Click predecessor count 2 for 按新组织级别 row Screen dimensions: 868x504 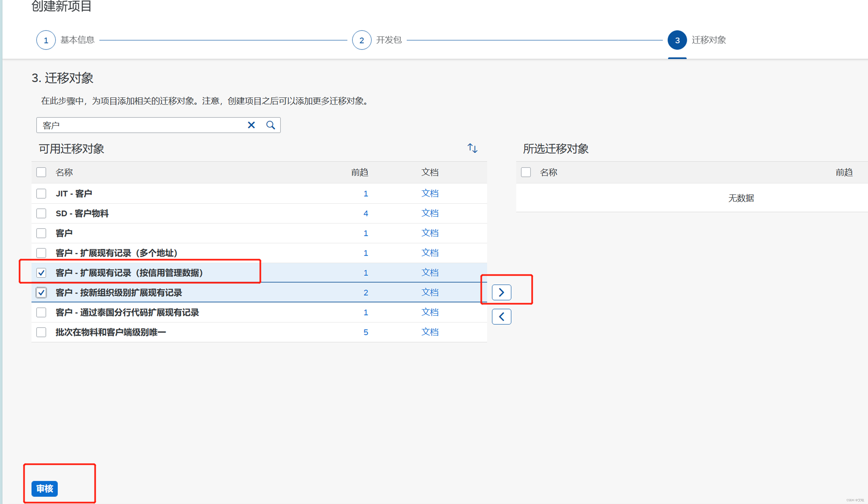point(366,293)
